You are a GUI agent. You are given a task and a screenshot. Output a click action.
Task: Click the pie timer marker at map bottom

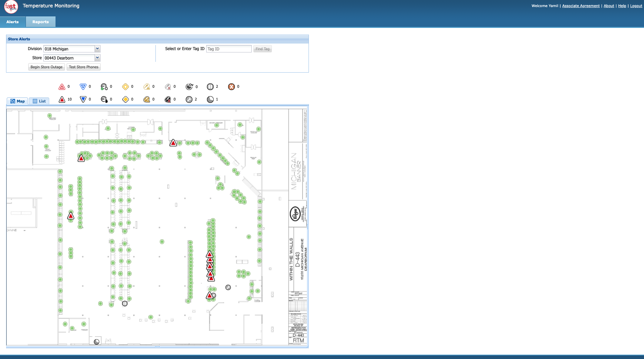(97, 342)
